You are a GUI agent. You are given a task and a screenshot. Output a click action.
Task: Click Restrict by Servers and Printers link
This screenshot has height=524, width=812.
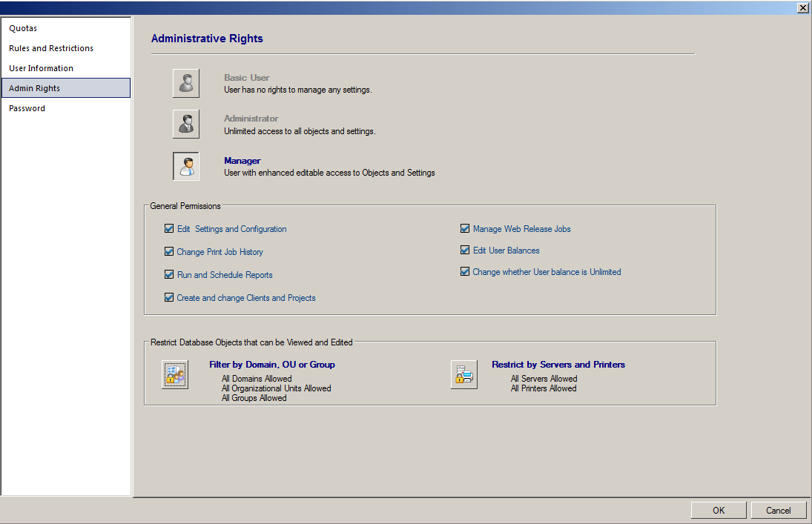pos(558,365)
